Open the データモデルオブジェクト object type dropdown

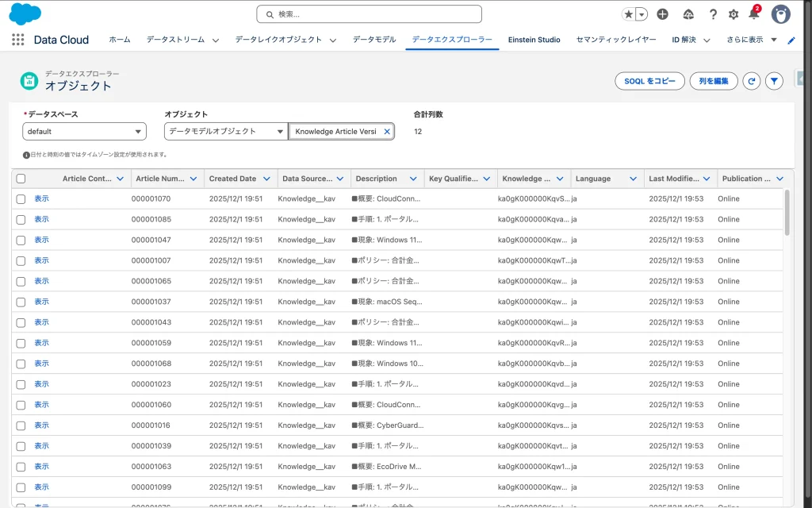(x=225, y=132)
